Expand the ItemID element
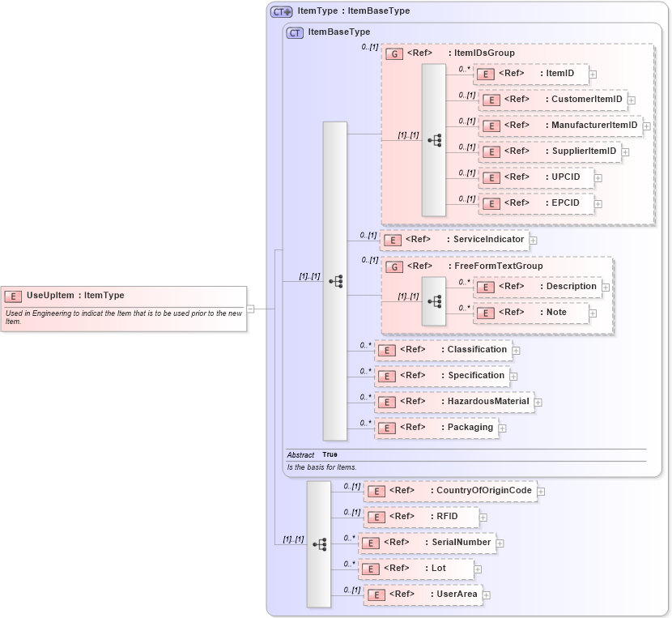 pyautogui.click(x=592, y=74)
